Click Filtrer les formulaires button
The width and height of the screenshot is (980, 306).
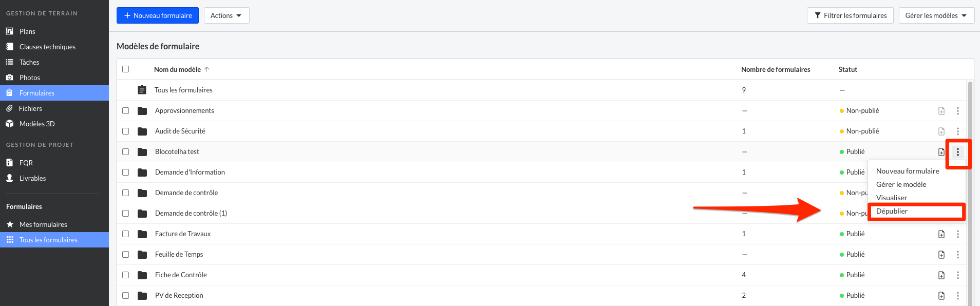point(850,15)
